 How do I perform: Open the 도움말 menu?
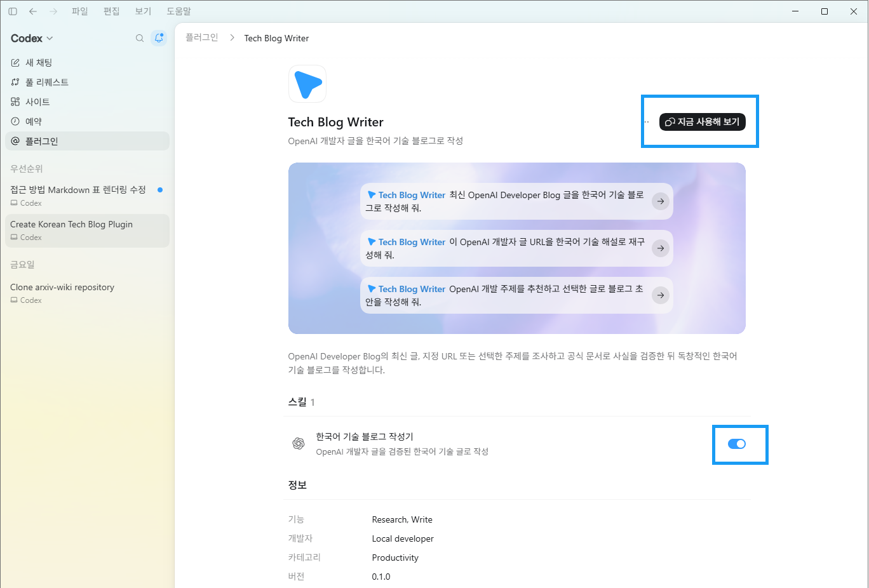(179, 11)
